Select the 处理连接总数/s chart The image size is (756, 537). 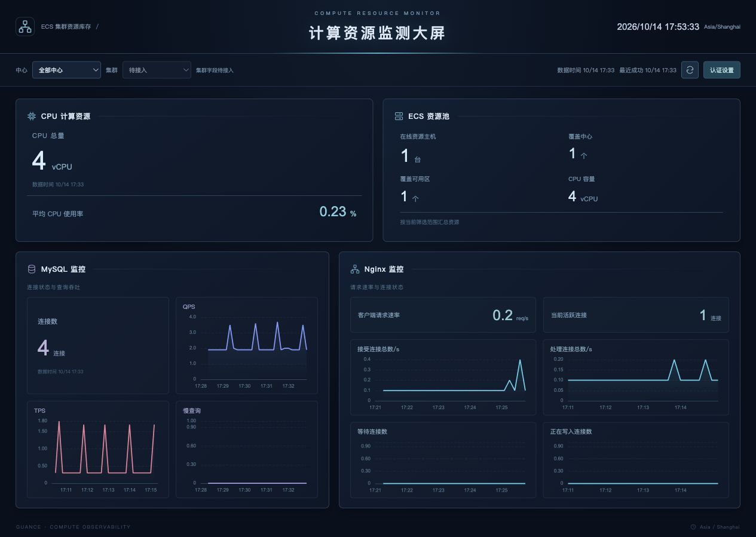pos(636,378)
